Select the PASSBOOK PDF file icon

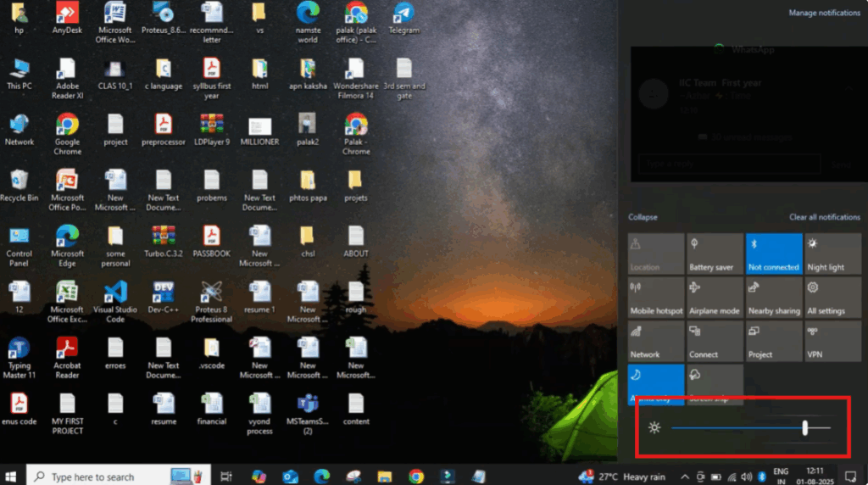click(211, 242)
